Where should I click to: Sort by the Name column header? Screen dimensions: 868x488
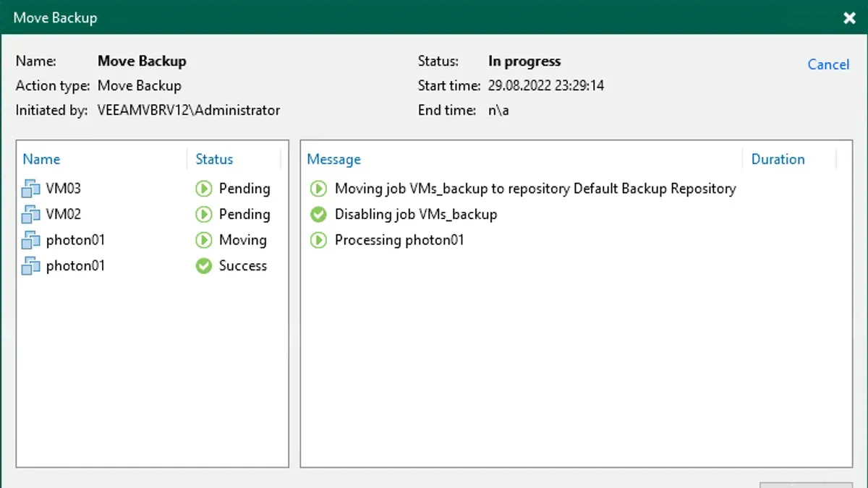point(42,159)
